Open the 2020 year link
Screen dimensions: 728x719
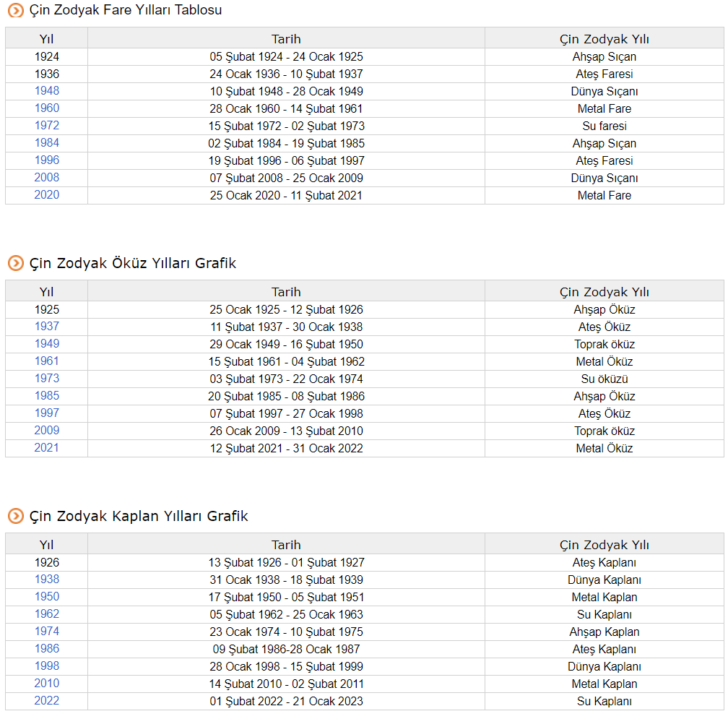click(47, 195)
